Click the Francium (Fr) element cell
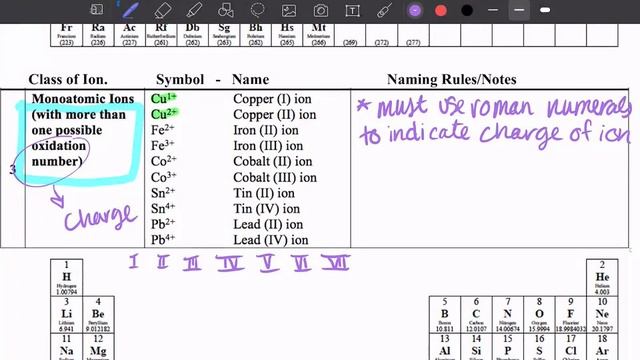This screenshot has width=640, height=360. click(67, 35)
